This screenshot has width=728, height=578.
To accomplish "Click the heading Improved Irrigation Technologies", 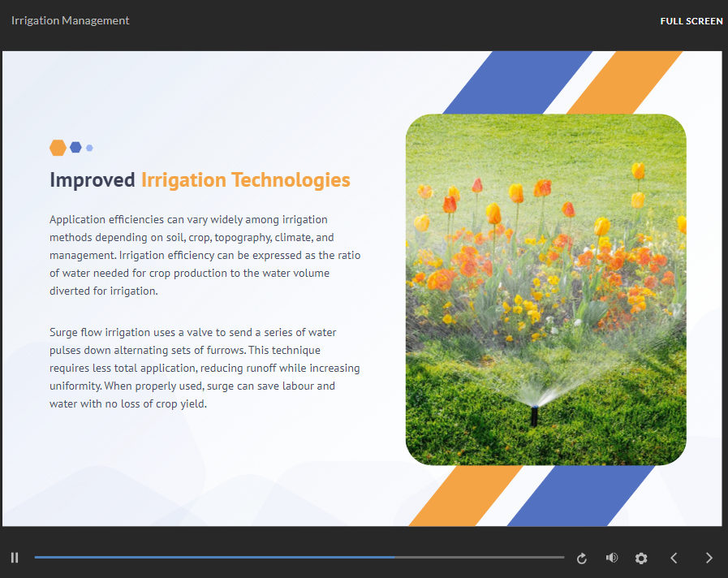I will point(200,180).
